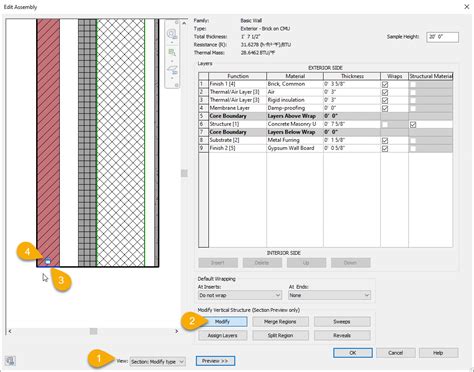Select the 0' 3 5/8" thickness cell
This screenshot has height=372, width=474.
tap(352, 84)
